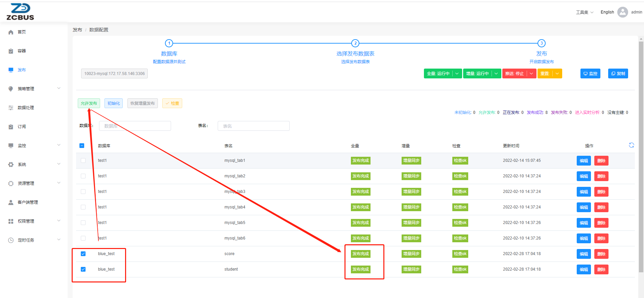Click the data processing (数据处理) sliders icon
The height and width of the screenshot is (298, 644).
11,108
